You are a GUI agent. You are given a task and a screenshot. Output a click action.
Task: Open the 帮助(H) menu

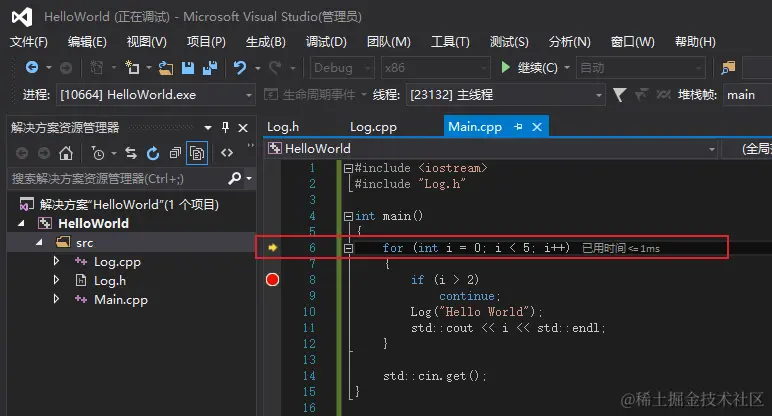(695, 42)
